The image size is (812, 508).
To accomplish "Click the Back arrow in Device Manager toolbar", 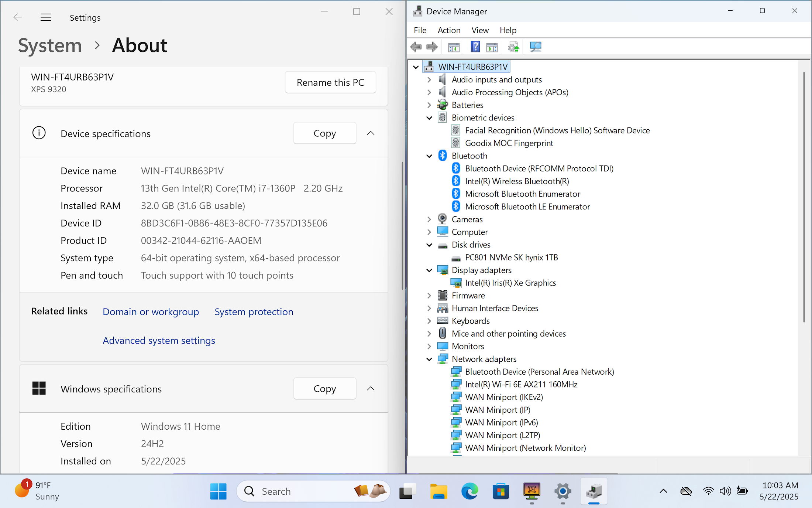I will tap(416, 47).
